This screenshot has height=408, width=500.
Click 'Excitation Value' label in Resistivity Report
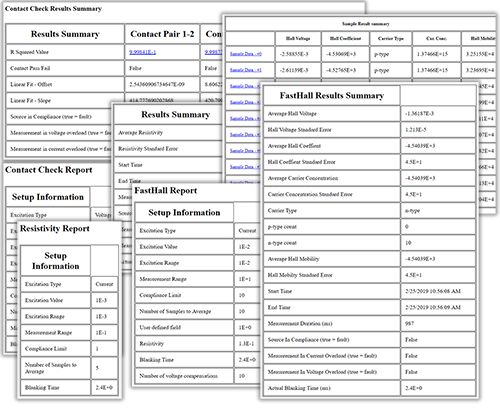pos(44,300)
